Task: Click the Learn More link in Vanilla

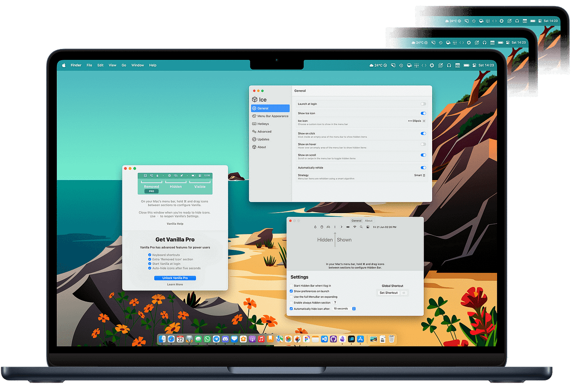Action: click(x=175, y=285)
